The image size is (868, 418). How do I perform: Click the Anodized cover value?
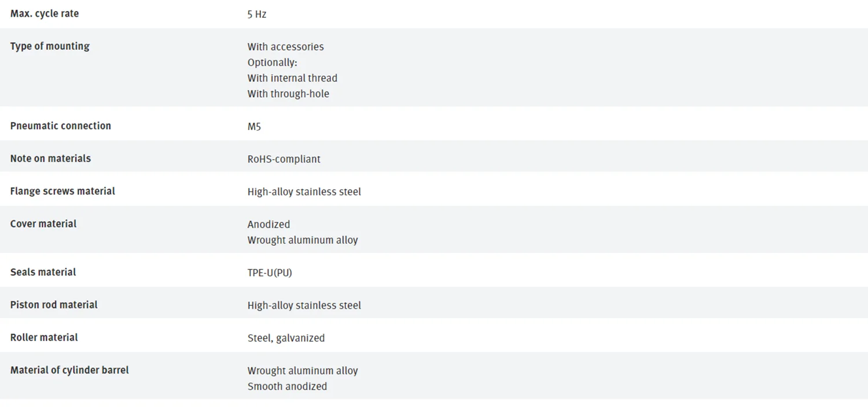click(x=269, y=224)
